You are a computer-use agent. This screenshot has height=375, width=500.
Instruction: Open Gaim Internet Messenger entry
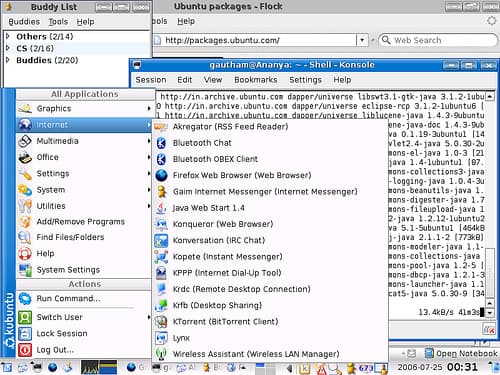click(x=270, y=192)
